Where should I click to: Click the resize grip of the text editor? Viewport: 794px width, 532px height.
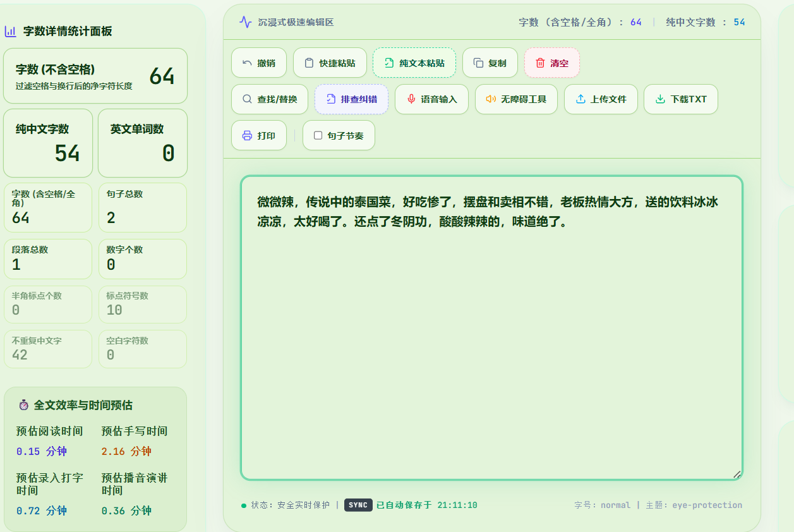[737, 474]
